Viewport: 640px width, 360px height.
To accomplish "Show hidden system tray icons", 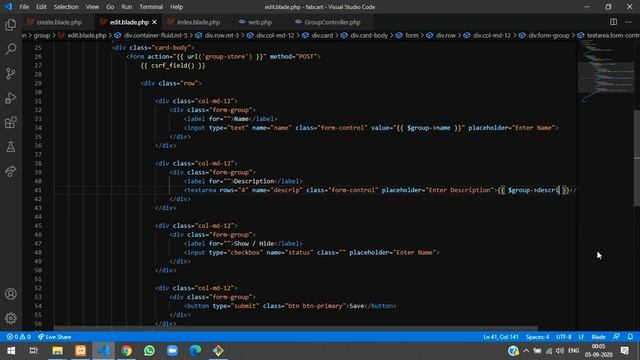I will click(x=526, y=351).
